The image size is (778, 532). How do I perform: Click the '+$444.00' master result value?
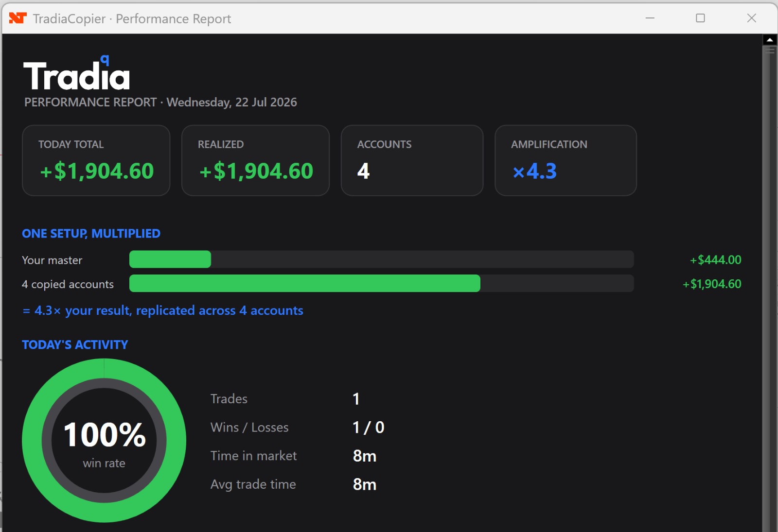[715, 260]
